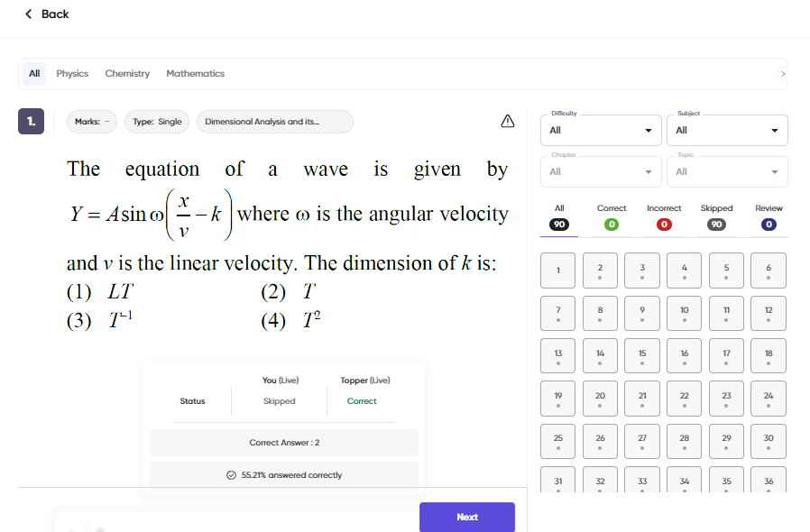Go to question 2 in the grid
Screen dimensions: 810x532
coord(600,271)
